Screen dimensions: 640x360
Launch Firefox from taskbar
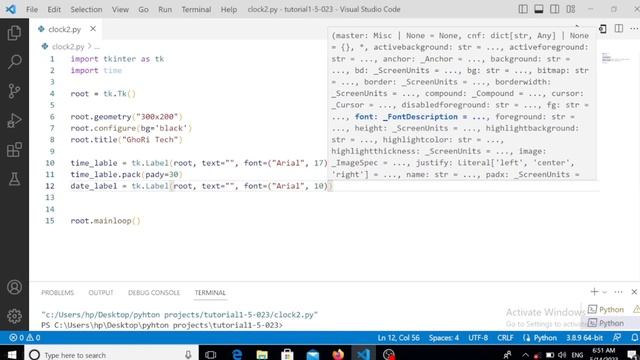(x=338, y=354)
